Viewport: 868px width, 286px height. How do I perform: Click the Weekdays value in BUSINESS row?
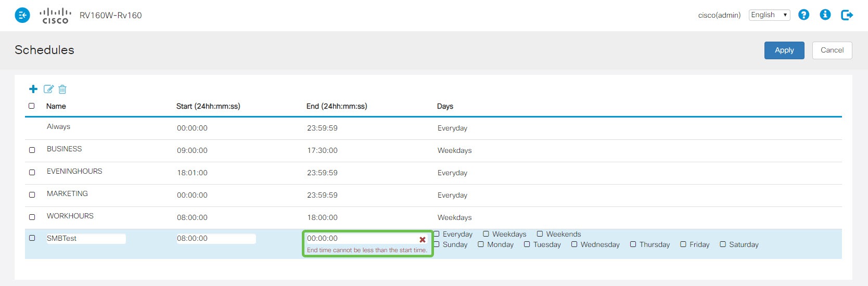coord(454,150)
